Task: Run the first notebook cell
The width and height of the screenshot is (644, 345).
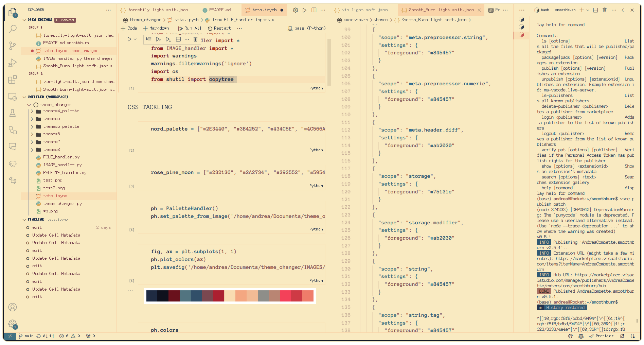Action: [x=129, y=39]
